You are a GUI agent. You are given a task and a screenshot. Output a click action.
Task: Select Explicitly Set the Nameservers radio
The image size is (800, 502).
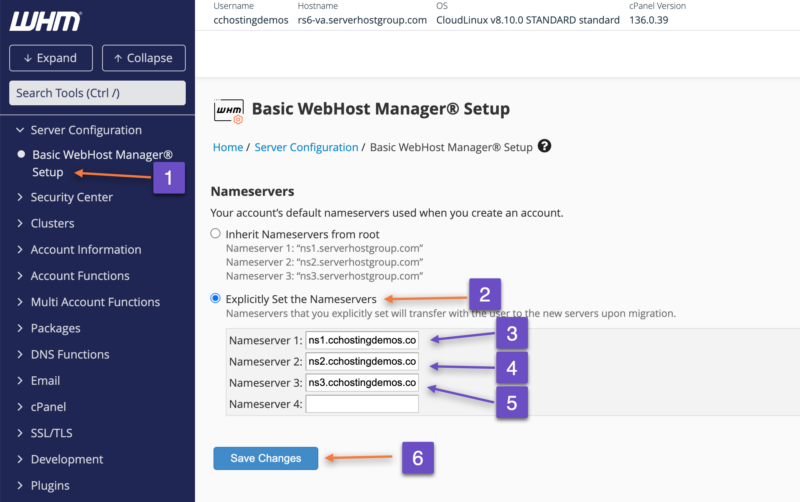(215, 298)
